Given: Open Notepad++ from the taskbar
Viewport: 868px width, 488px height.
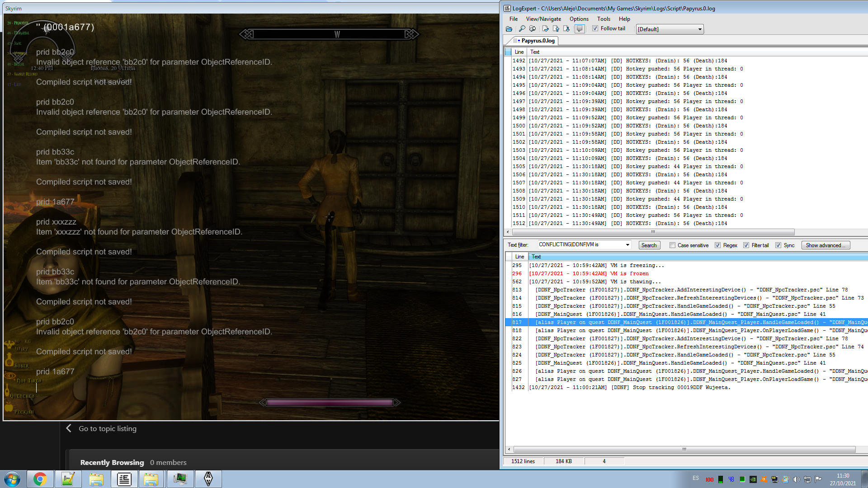Looking at the screenshot, I should coord(68,479).
